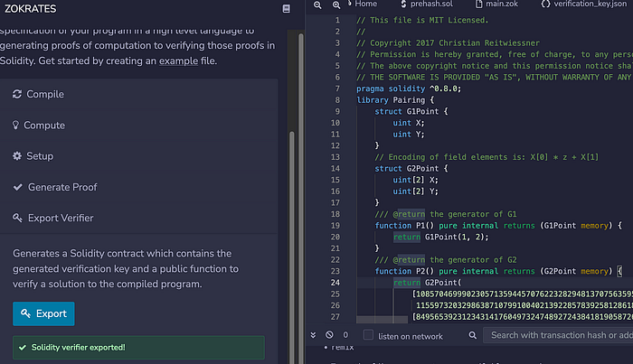
Task: Expand the Setup section
Action: (139, 156)
